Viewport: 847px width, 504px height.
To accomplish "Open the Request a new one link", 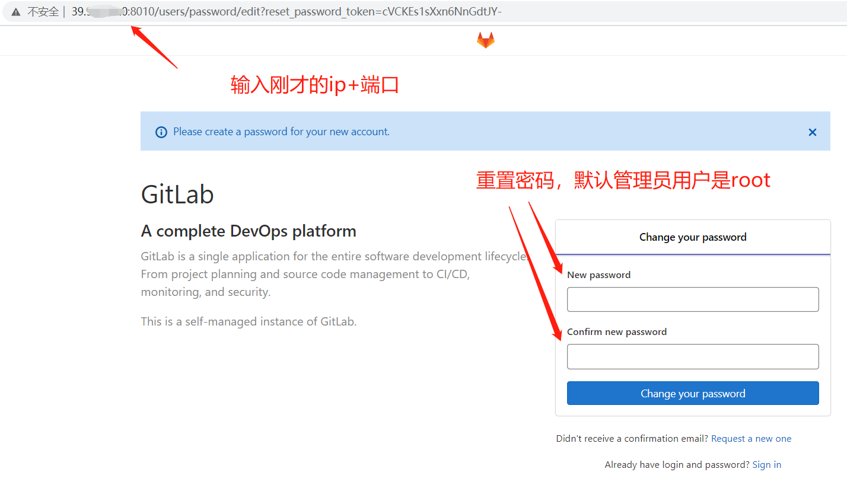I will 751,438.
